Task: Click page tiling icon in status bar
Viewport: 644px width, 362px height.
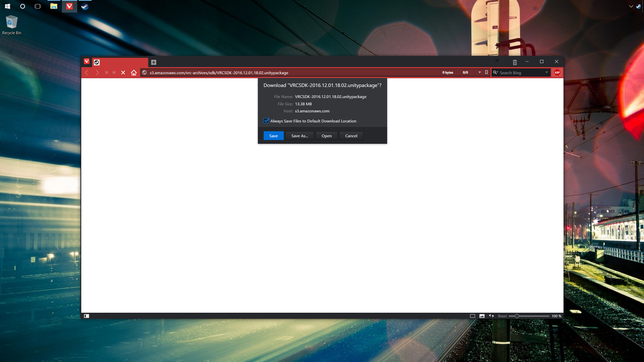Action: pyautogui.click(x=472, y=316)
